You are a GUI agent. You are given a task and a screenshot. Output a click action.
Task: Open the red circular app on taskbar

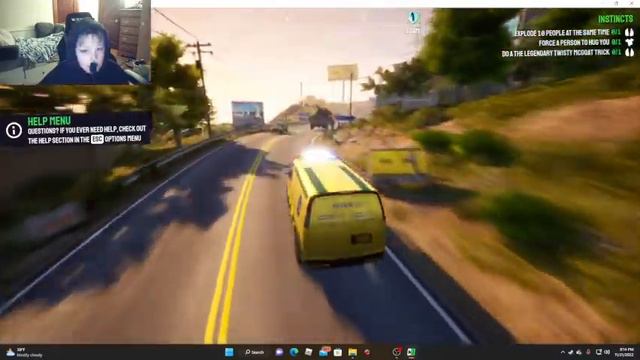tap(367, 352)
